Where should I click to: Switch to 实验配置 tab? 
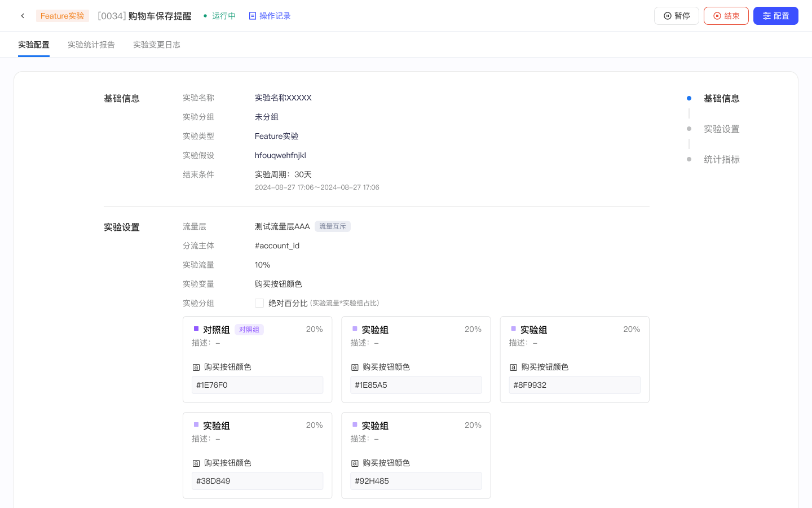(x=34, y=45)
